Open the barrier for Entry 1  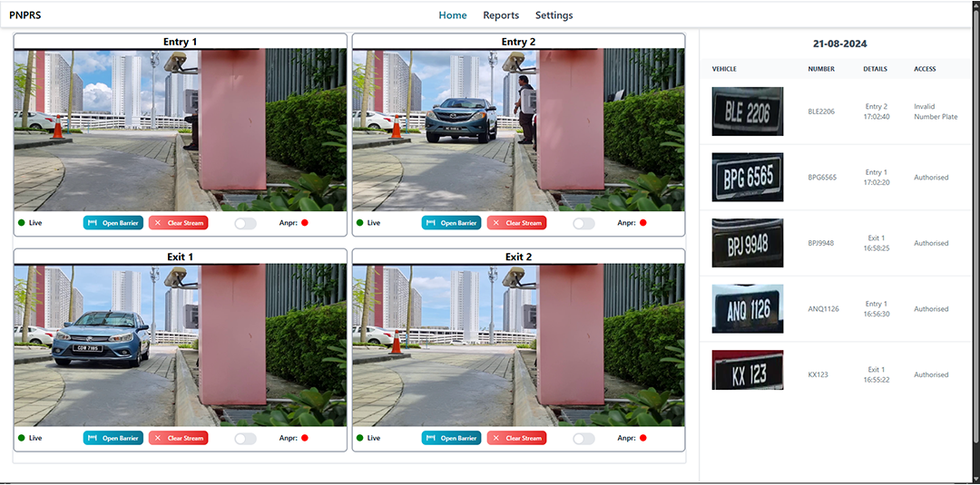[x=113, y=223]
